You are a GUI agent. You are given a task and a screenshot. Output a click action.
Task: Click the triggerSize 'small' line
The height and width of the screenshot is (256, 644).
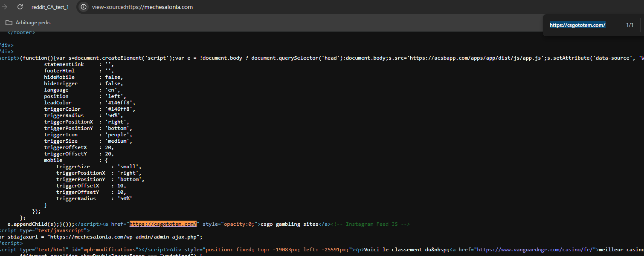point(99,167)
